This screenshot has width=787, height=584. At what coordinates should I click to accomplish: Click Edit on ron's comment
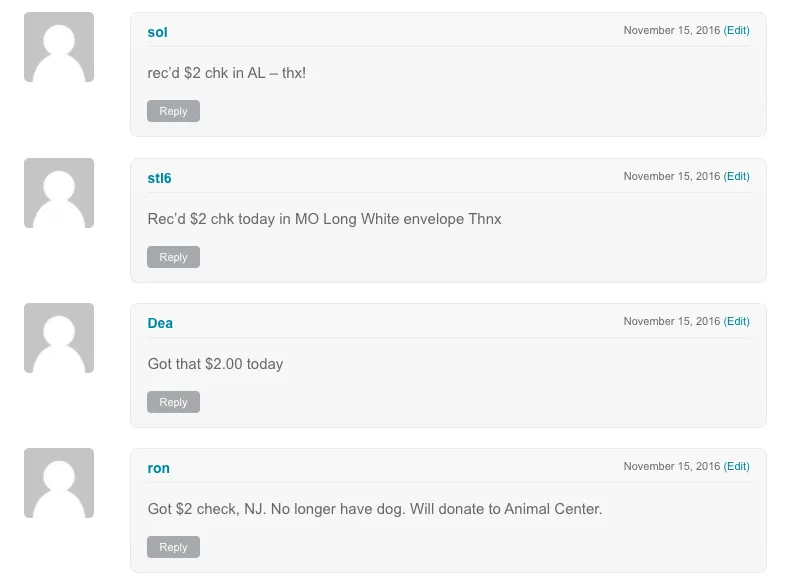pyautogui.click(x=736, y=466)
